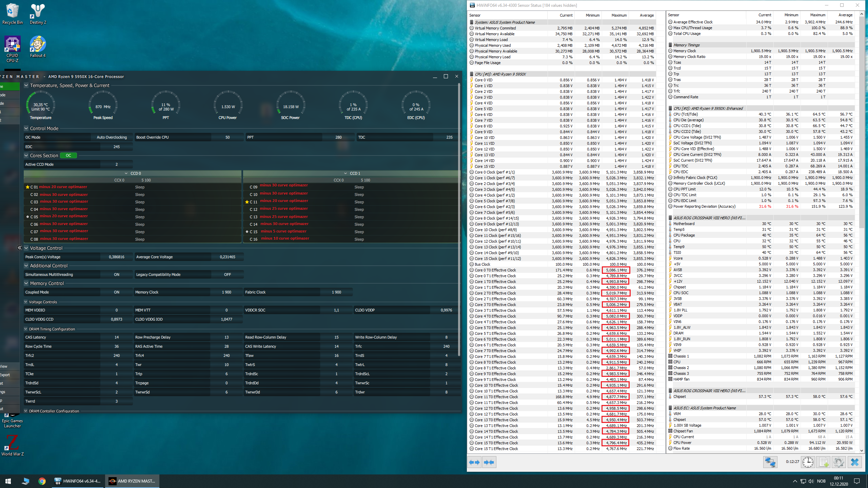Collapse the Additional Control section
This screenshot has height=488, width=868.
(x=26, y=266)
